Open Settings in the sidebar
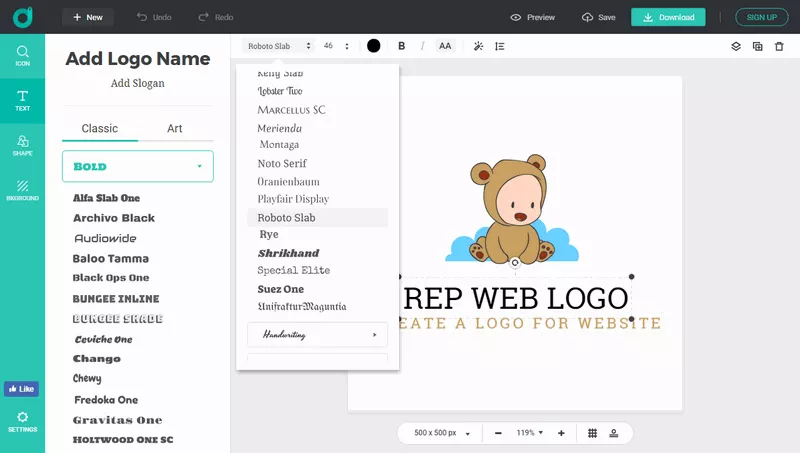 (22, 422)
